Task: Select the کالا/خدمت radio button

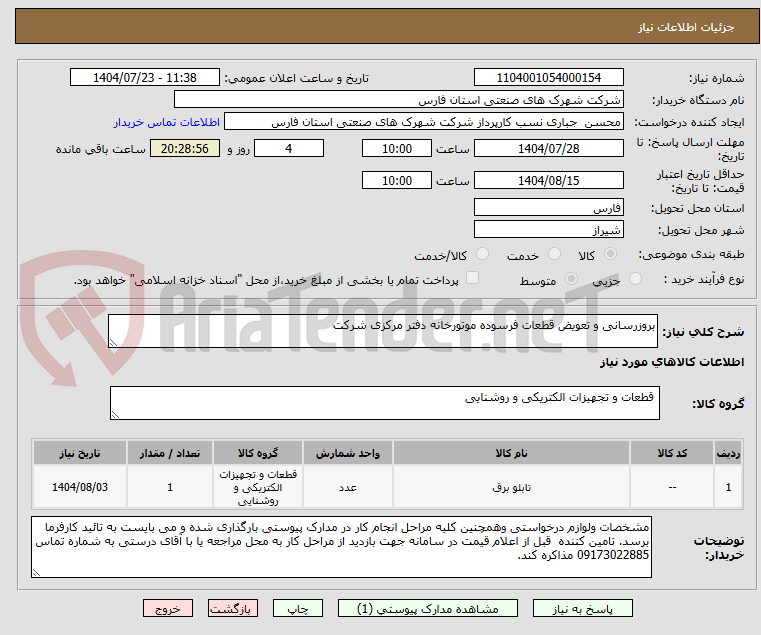Action: click(x=482, y=253)
